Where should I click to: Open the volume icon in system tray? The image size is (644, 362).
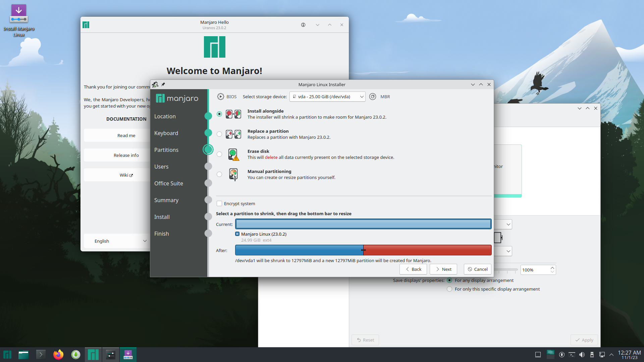pyautogui.click(x=582, y=355)
